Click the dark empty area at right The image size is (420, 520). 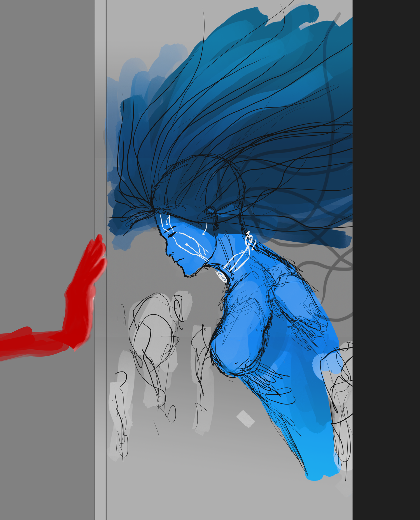pyautogui.click(x=386, y=242)
